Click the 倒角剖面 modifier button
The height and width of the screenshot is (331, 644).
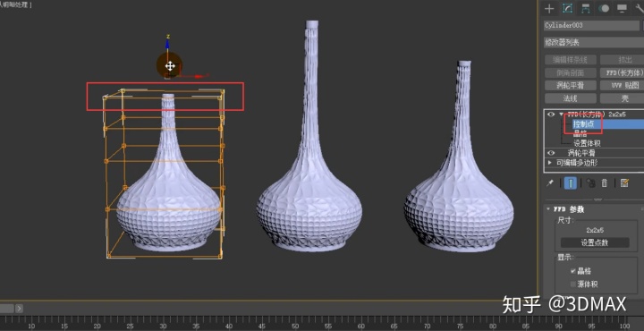(570, 72)
